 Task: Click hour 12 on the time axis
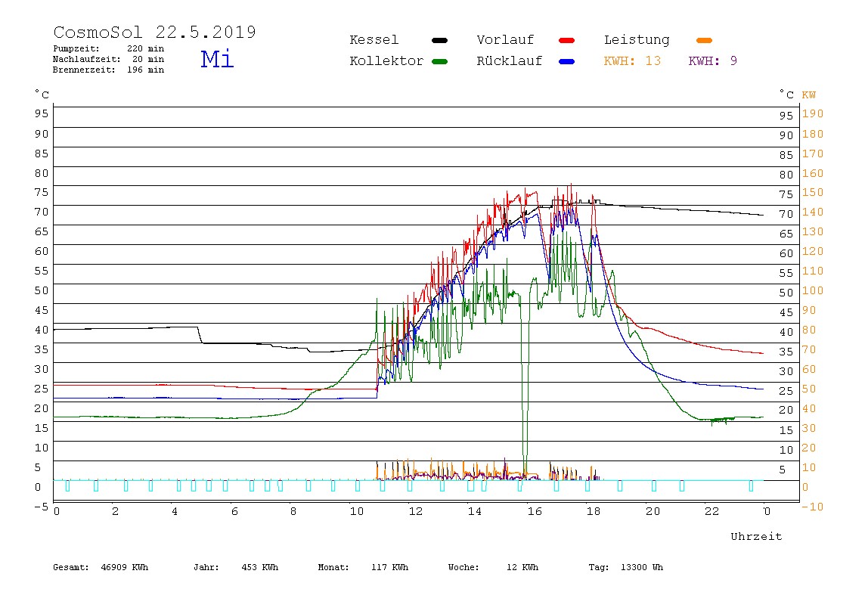[416, 512]
